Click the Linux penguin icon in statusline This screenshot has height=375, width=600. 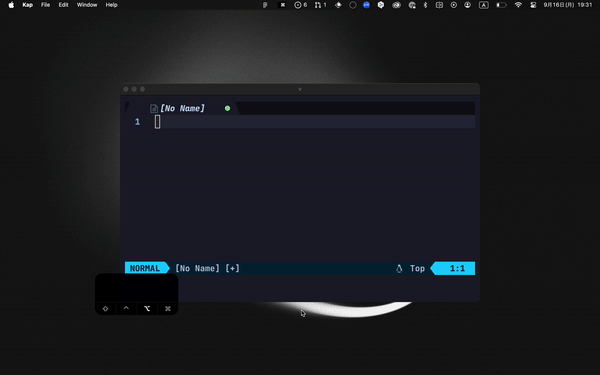click(x=399, y=269)
